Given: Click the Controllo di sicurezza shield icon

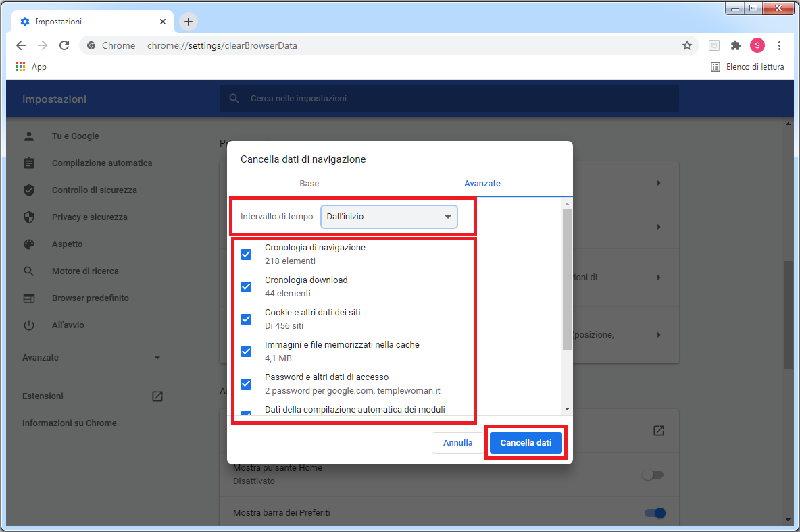Looking at the screenshot, I should tap(29, 190).
